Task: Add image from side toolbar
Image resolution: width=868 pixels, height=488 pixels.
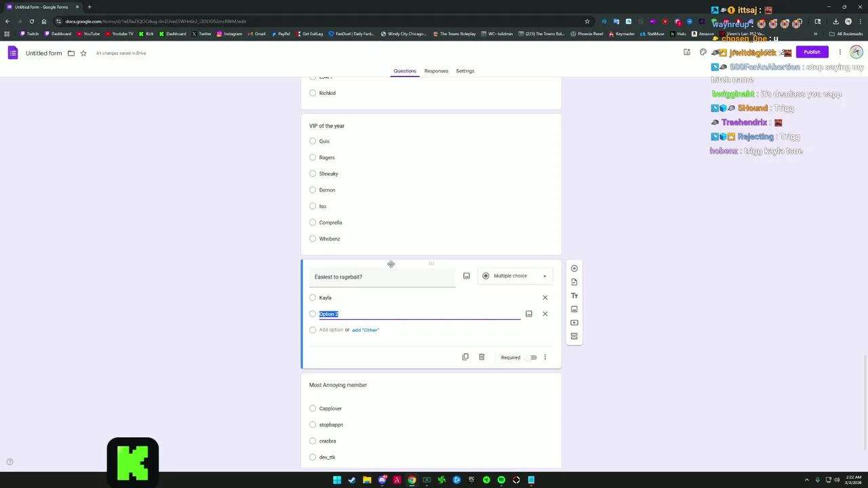Action: 574,309
